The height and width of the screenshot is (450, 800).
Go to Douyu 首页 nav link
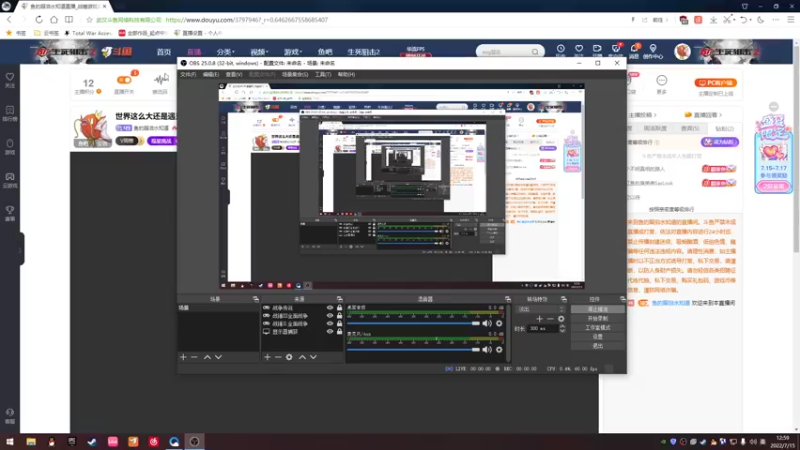click(164, 52)
